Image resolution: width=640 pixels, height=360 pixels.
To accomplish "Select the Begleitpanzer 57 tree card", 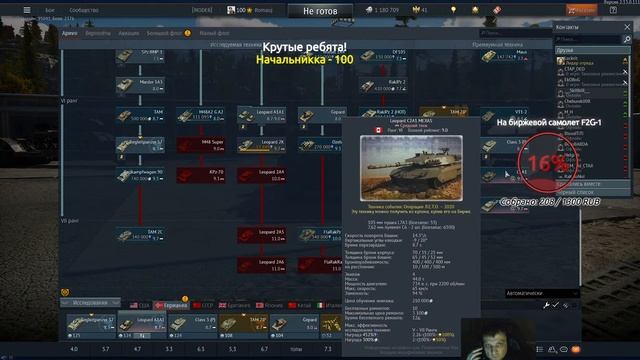I will pyautogui.click(x=140, y=146).
